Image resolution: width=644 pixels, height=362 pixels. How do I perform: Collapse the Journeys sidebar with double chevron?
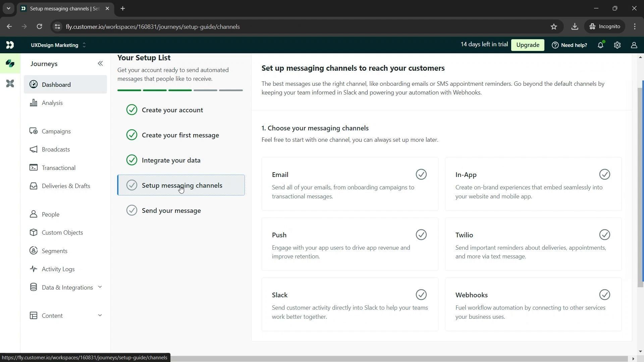point(100,64)
